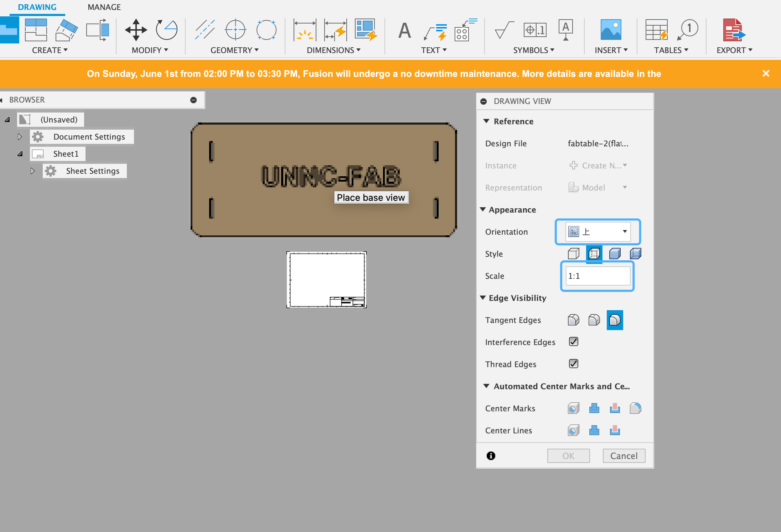Dismiss the orange maintenance banner

766,73
